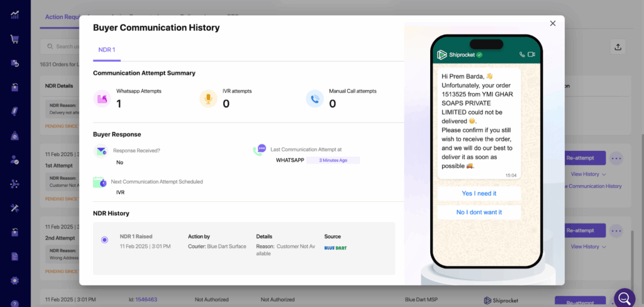Open three-dot menu beside first Re-attempt
This screenshot has height=307, width=644.
pos(616,158)
